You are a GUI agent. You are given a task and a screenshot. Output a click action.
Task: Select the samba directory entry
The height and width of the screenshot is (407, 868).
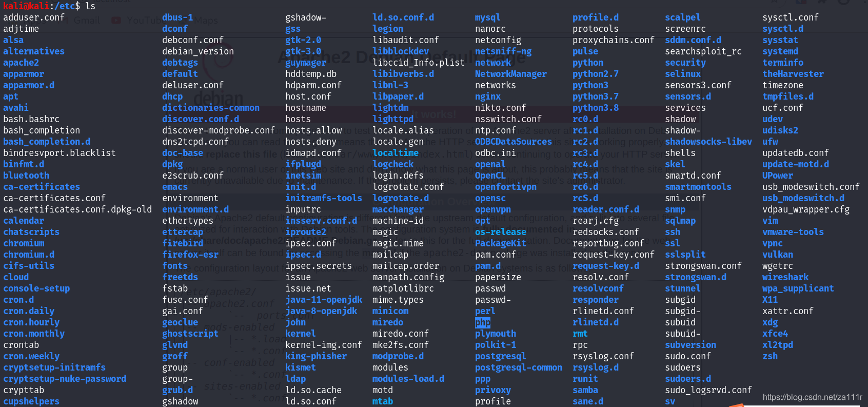coord(585,390)
